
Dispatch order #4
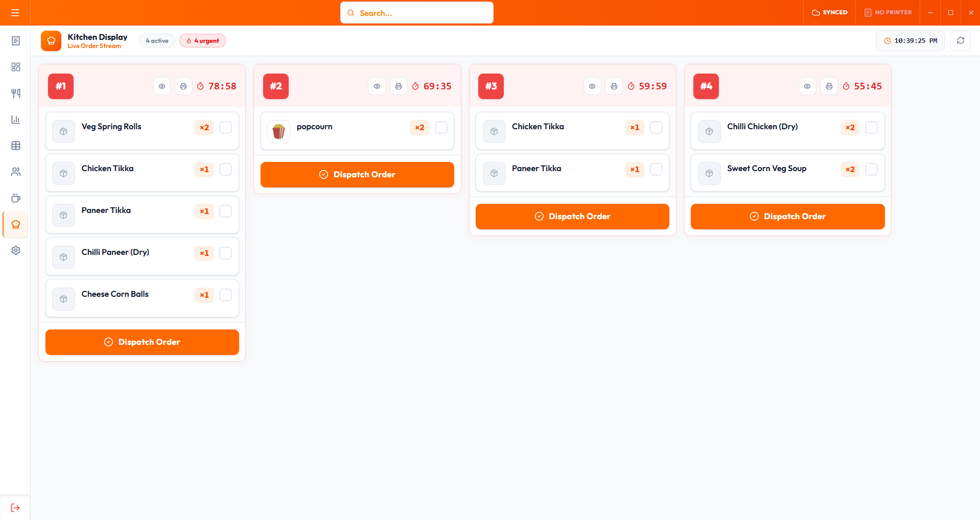pyautogui.click(x=788, y=217)
